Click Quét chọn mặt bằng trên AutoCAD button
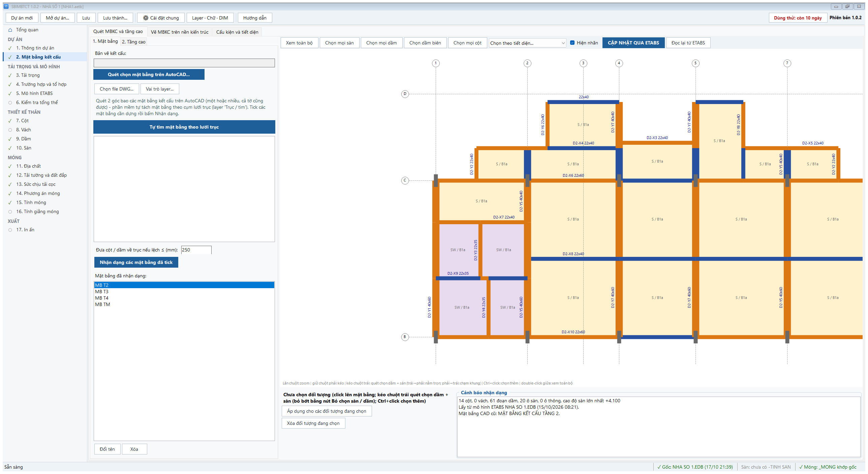This screenshot has width=868, height=474. (149, 74)
